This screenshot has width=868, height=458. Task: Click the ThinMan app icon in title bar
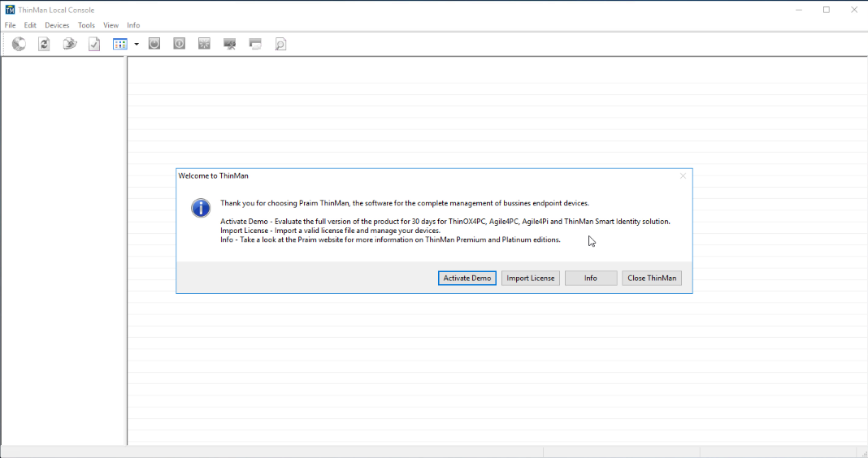point(10,10)
